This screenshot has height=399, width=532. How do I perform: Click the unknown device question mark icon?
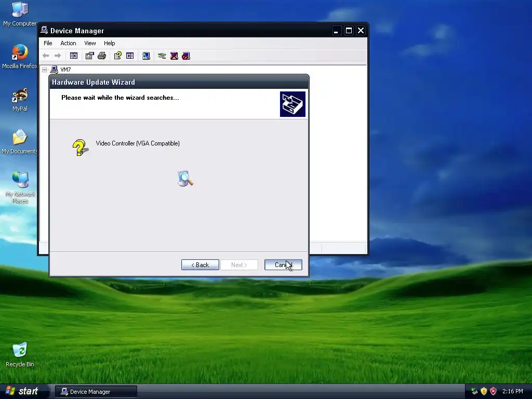coord(81,148)
